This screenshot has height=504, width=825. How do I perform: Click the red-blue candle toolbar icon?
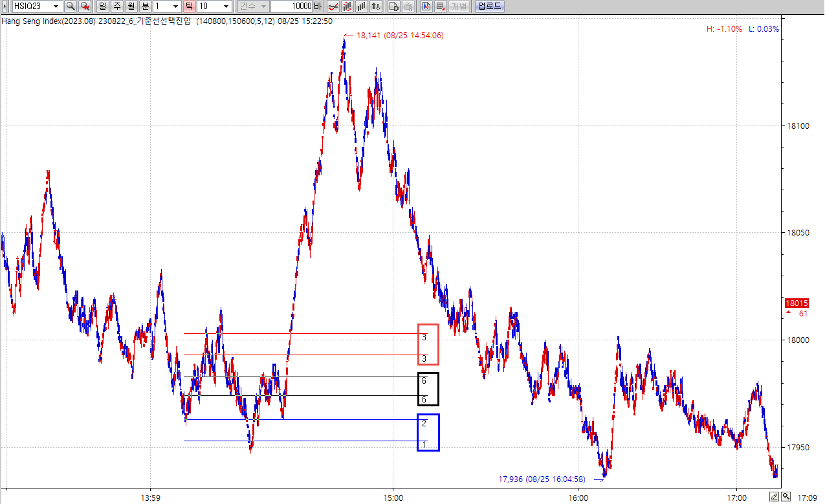click(426, 6)
